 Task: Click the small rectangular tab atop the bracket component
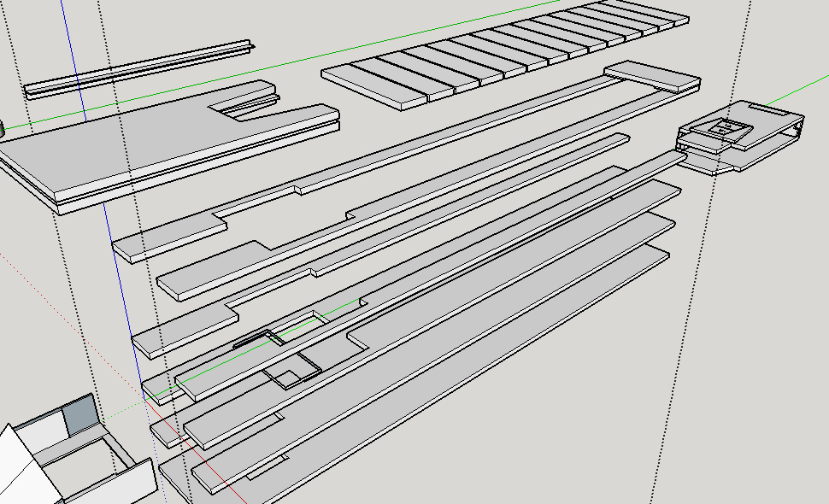click(722, 128)
